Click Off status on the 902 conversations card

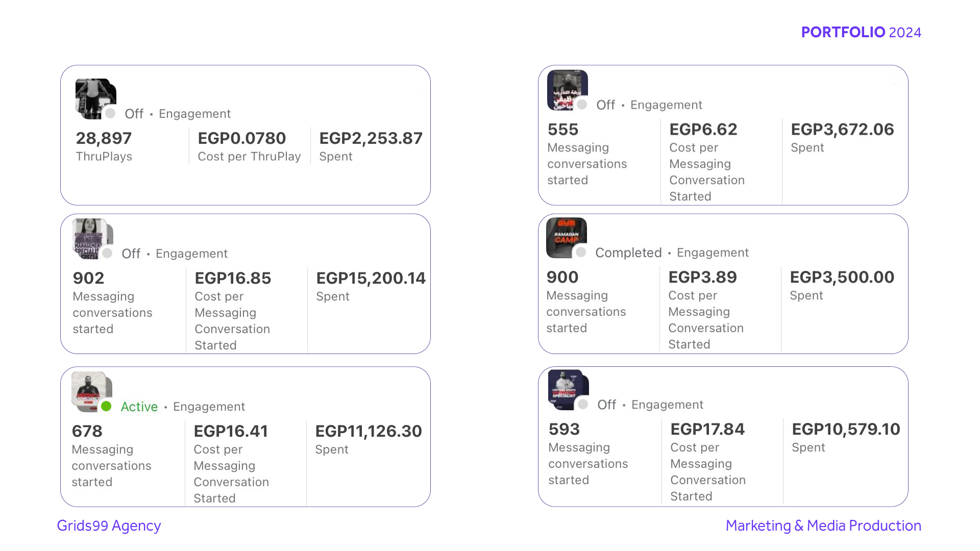[x=131, y=254]
